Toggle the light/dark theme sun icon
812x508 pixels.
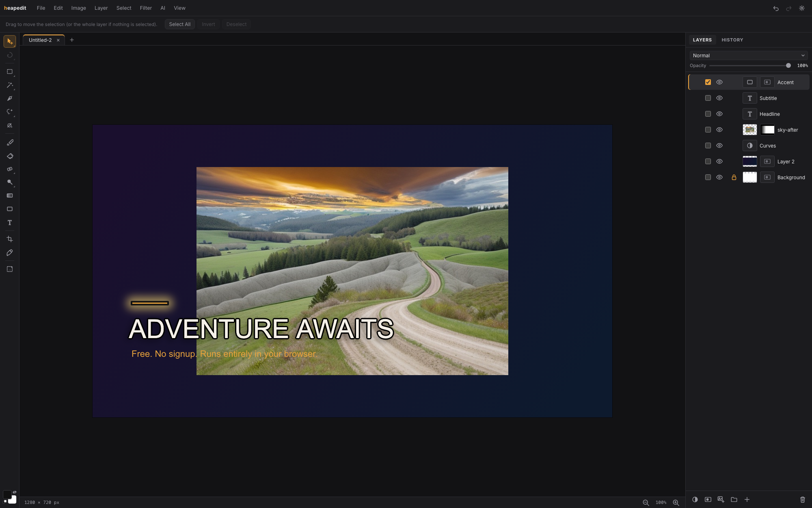(802, 8)
